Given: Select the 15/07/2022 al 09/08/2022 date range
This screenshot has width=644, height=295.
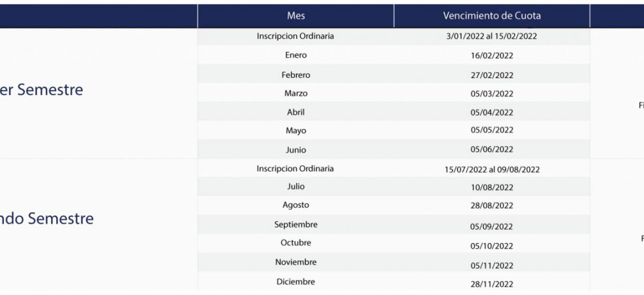Looking at the screenshot, I should click(x=492, y=170).
